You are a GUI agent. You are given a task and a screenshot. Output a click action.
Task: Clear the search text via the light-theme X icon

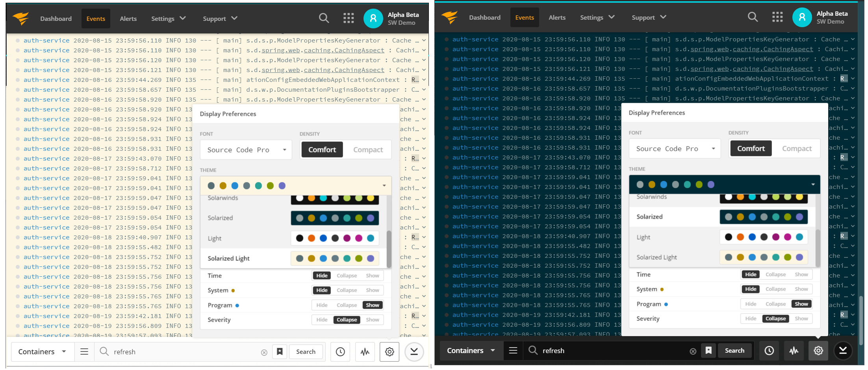pos(264,352)
